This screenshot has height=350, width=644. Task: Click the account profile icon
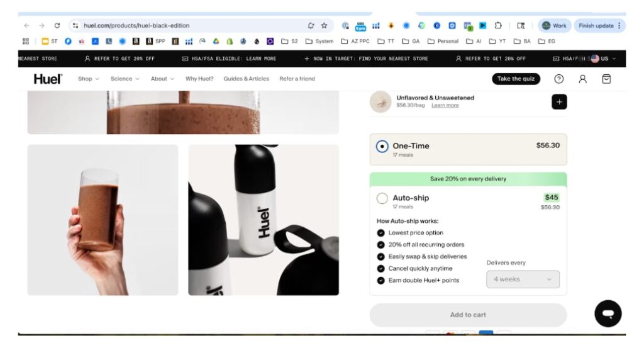[x=582, y=79]
